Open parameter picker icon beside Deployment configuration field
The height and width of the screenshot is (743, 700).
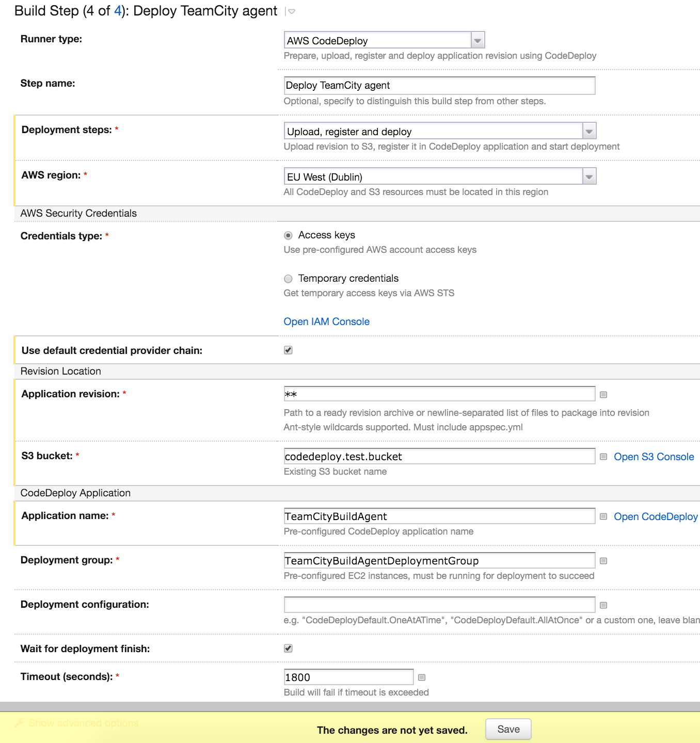(x=603, y=605)
